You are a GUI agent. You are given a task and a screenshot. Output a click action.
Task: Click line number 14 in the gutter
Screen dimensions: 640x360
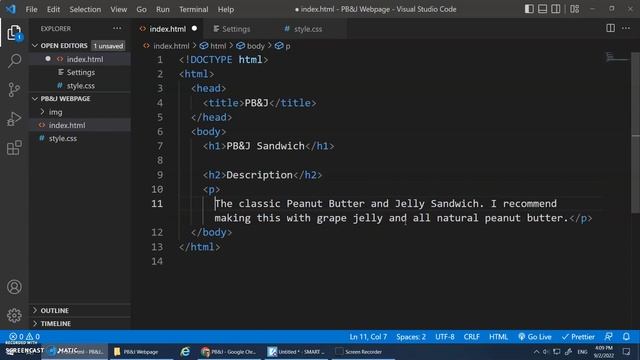tap(157, 261)
